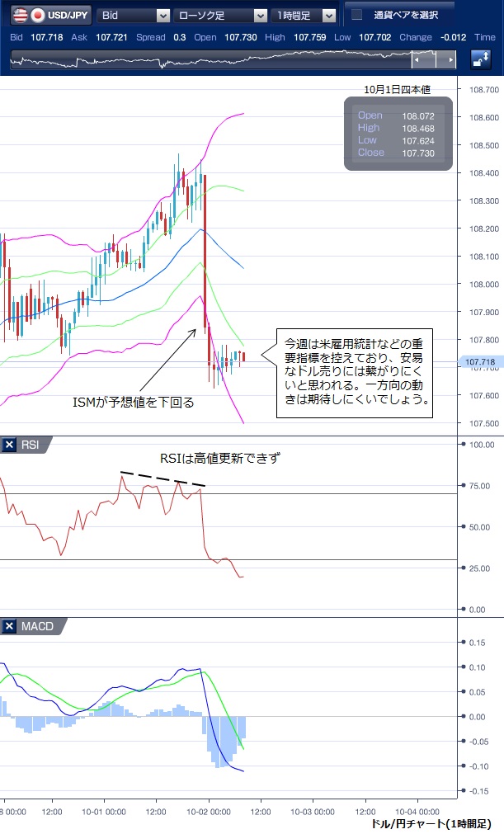Viewport: 504px width, 834px height.
Task: Click the navigator's left arrow handle
Action: (x=418, y=60)
